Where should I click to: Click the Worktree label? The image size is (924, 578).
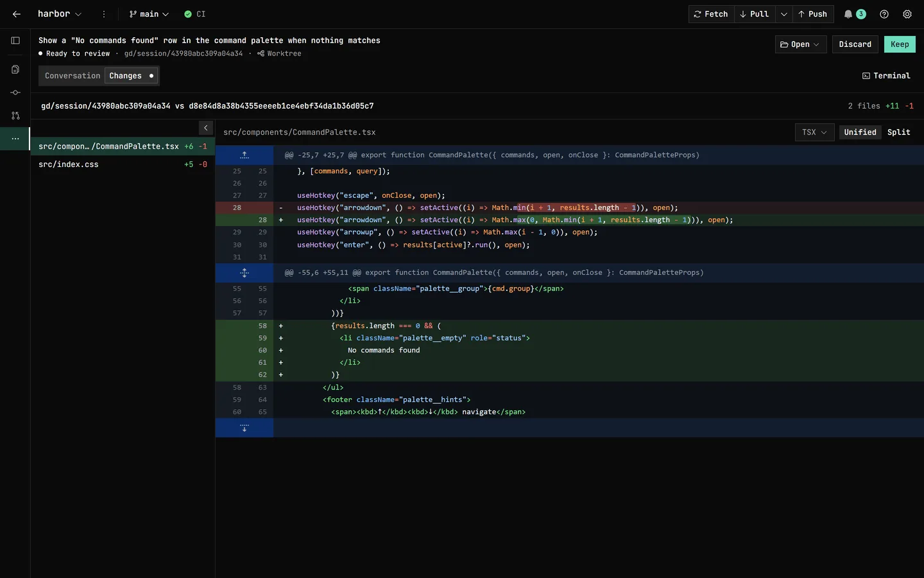click(279, 54)
